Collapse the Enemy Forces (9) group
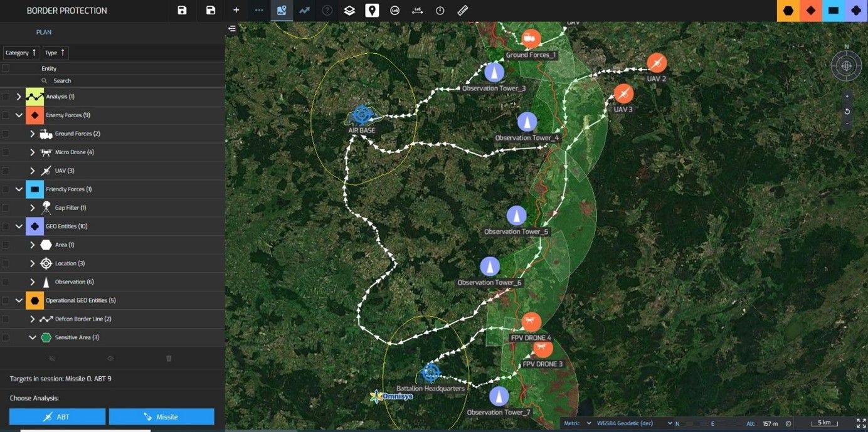 click(19, 115)
